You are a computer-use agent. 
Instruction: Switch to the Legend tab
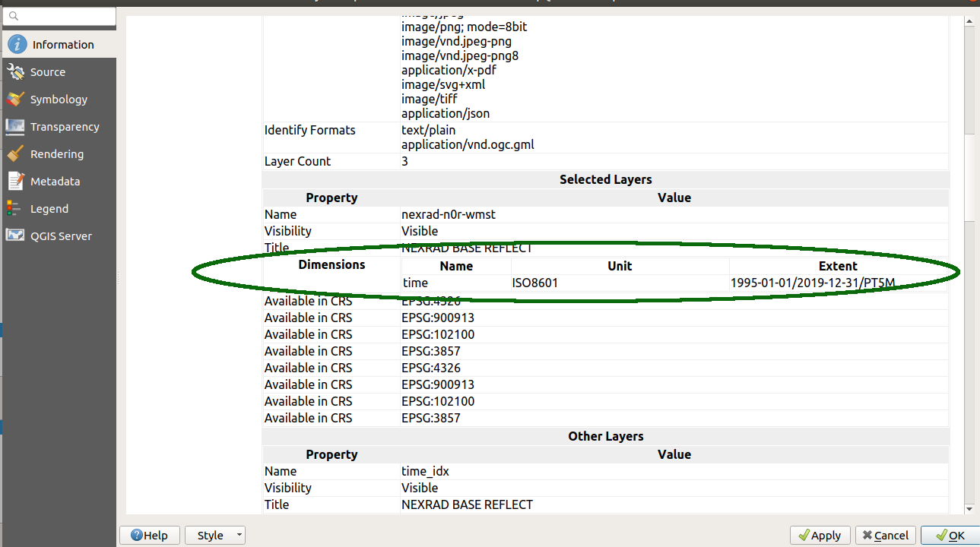click(49, 209)
